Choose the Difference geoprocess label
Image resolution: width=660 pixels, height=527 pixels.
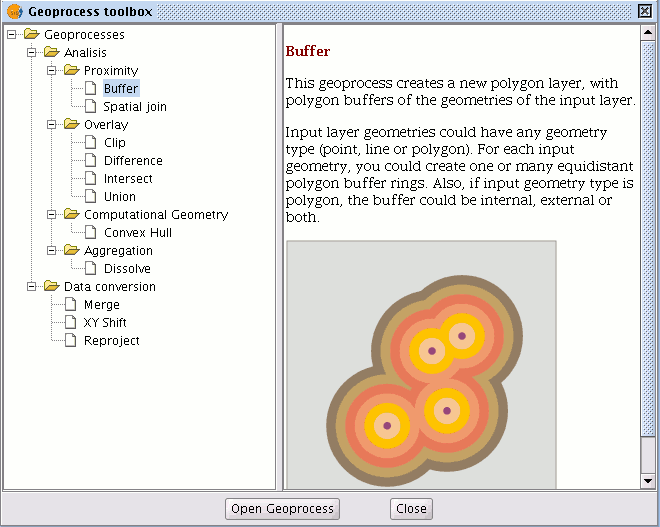coord(133,160)
